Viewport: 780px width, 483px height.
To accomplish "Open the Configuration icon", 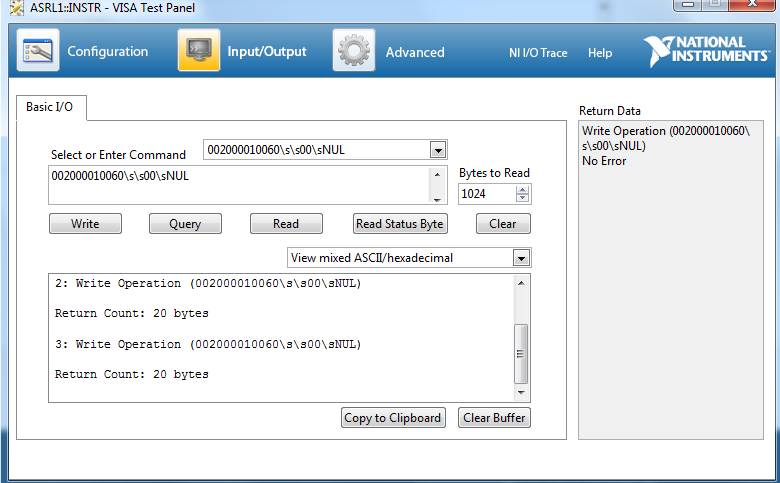I will (x=38, y=50).
